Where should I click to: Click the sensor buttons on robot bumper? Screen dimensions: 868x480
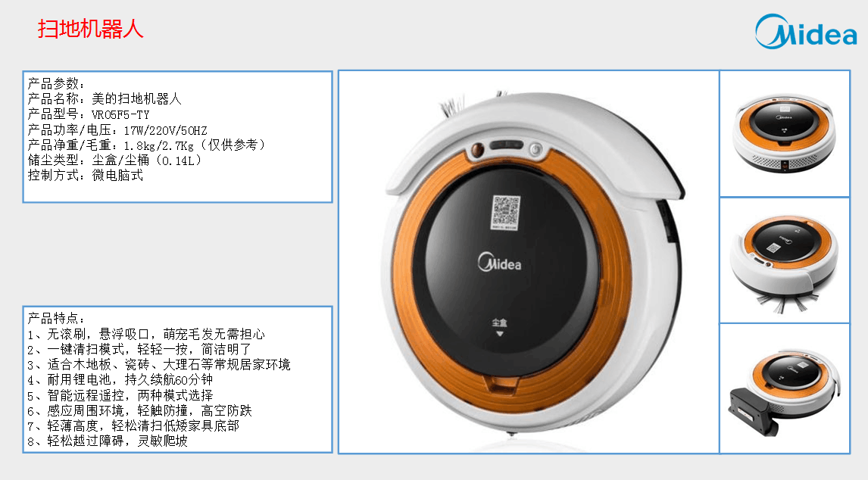(x=506, y=148)
